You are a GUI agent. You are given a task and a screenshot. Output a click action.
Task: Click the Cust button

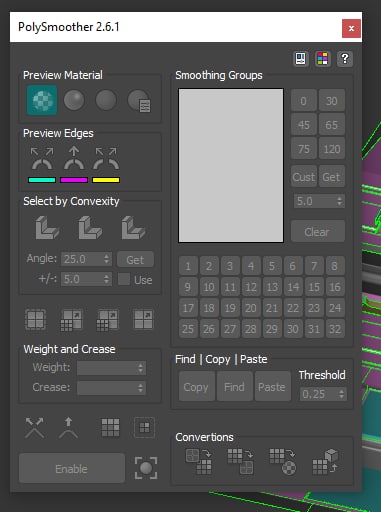coord(304,177)
